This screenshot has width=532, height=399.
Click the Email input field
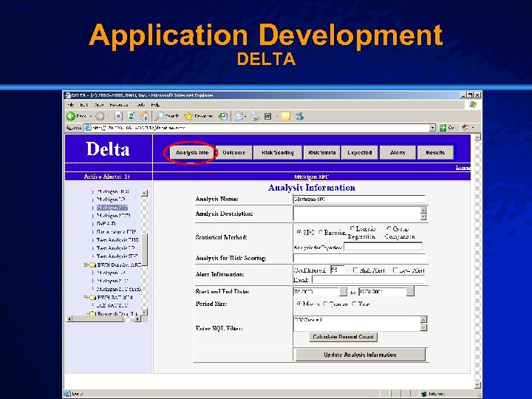point(369,279)
